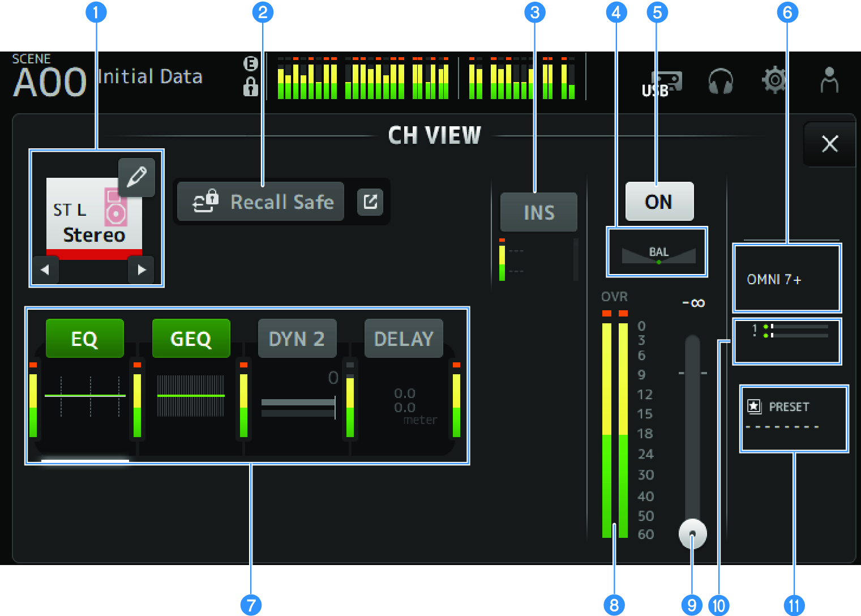Open Recall Safe popup via jump icon

tap(370, 202)
